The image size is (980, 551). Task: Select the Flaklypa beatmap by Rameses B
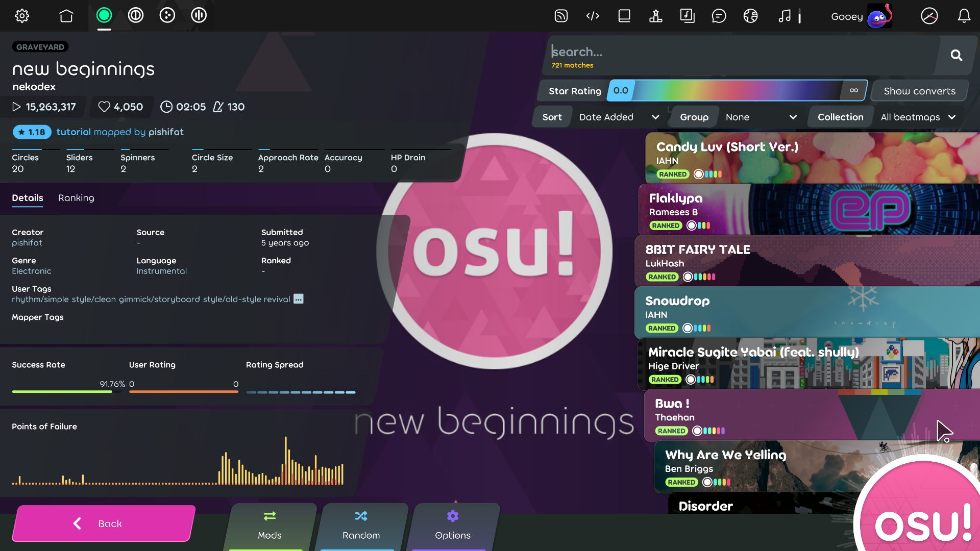point(809,209)
